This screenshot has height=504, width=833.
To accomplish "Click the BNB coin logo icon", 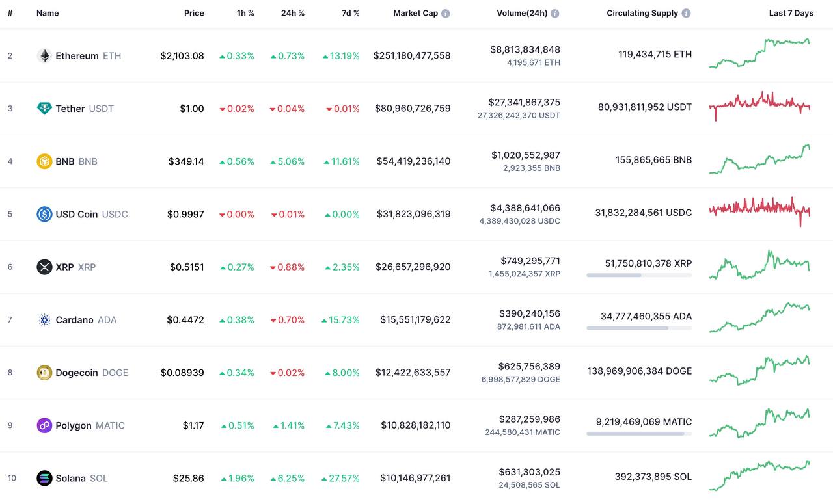I will (44, 161).
